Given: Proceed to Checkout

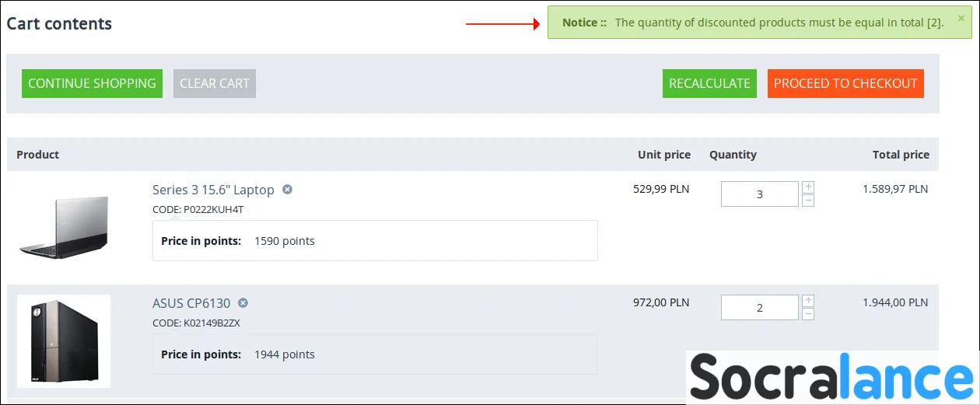Looking at the screenshot, I should (845, 83).
